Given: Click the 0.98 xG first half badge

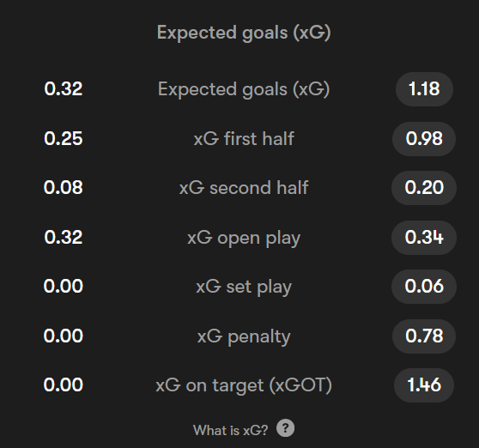Looking at the screenshot, I should (x=424, y=139).
